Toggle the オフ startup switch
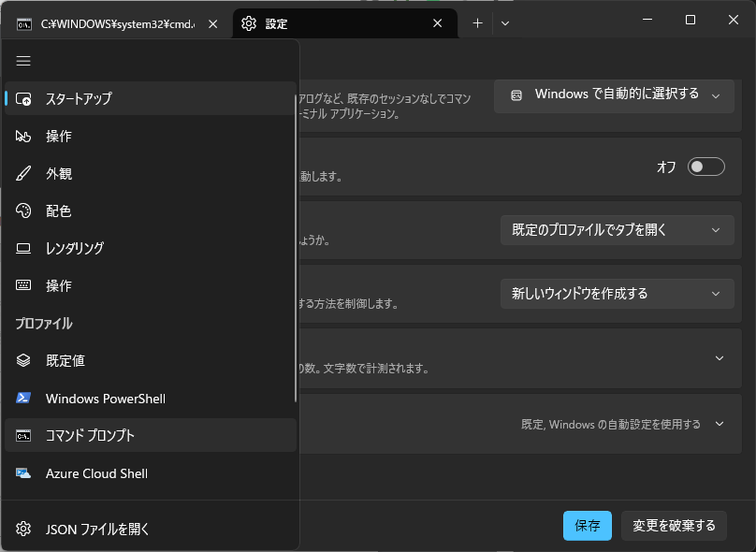The height and width of the screenshot is (552, 756). pos(705,167)
